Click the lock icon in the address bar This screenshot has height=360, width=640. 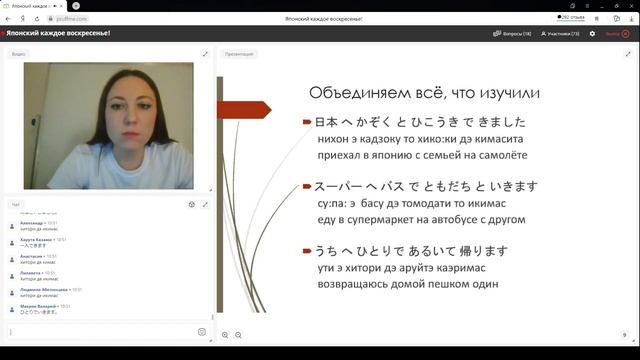[x=51, y=19]
